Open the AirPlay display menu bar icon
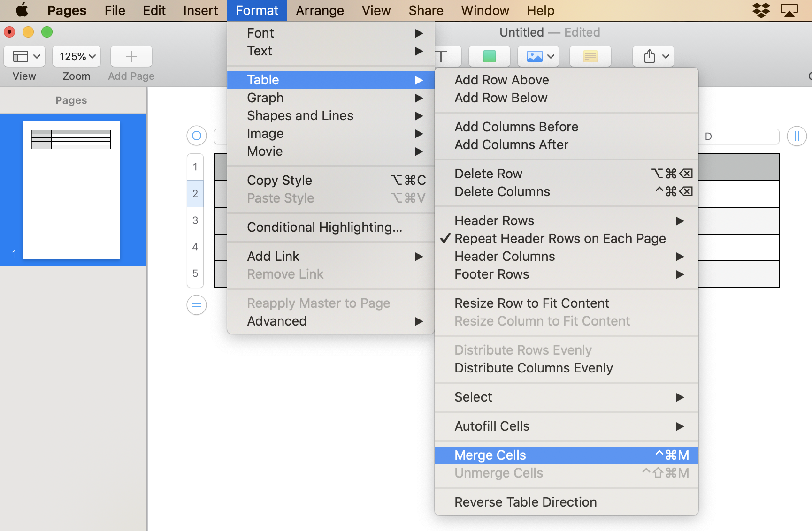Image resolution: width=812 pixels, height=531 pixels. click(x=789, y=10)
